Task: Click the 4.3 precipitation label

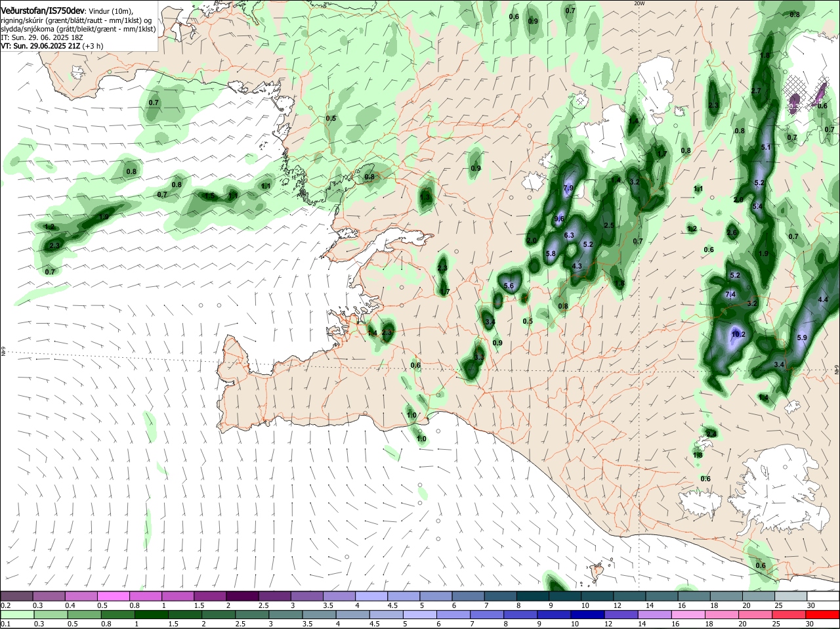Action: pos(577,266)
